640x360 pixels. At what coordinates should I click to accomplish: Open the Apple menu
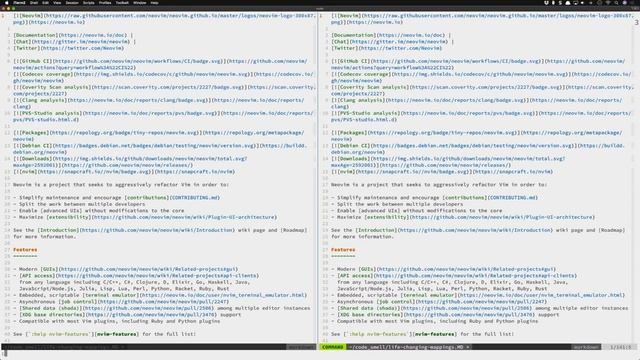pos(6,2)
